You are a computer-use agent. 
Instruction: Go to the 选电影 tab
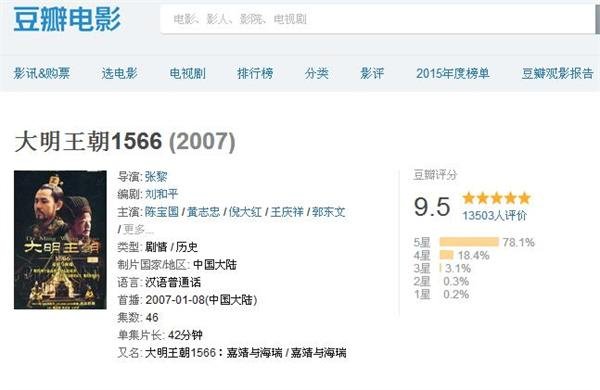119,73
